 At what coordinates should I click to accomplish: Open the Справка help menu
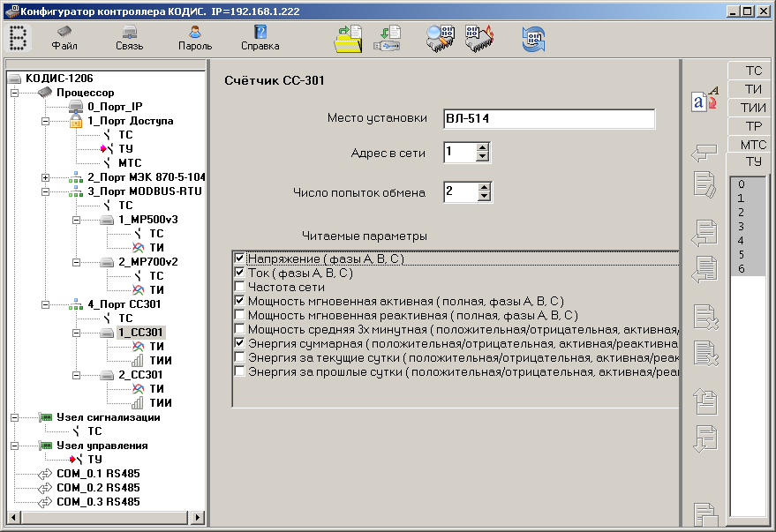pyautogui.click(x=260, y=38)
